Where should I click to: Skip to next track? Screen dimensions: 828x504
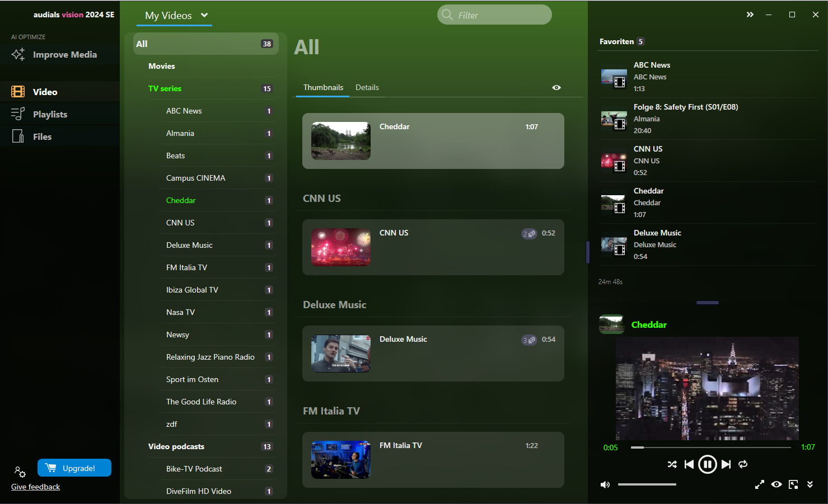point(726,464)
